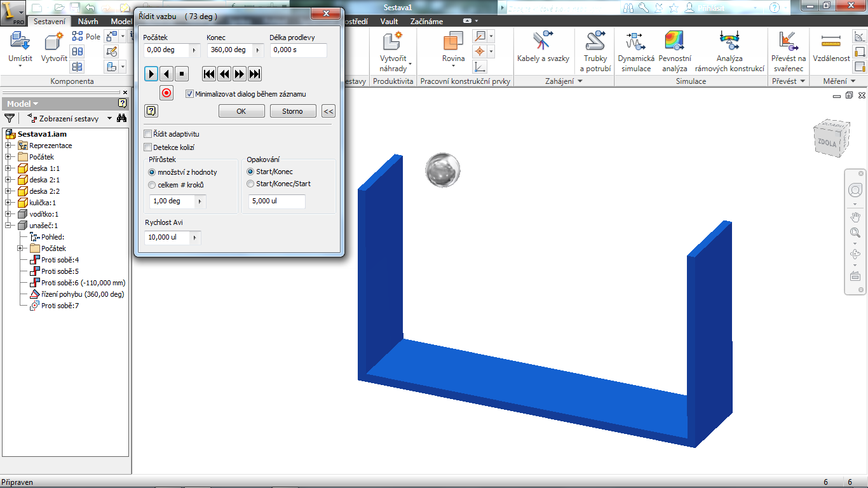This screenshot has height=488, width=868.
Task: Step forward one increment
Action: click(240, 74)
